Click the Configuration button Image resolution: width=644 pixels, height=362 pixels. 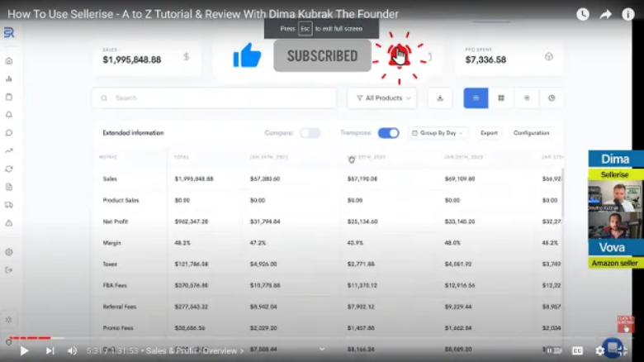point(531,133)
